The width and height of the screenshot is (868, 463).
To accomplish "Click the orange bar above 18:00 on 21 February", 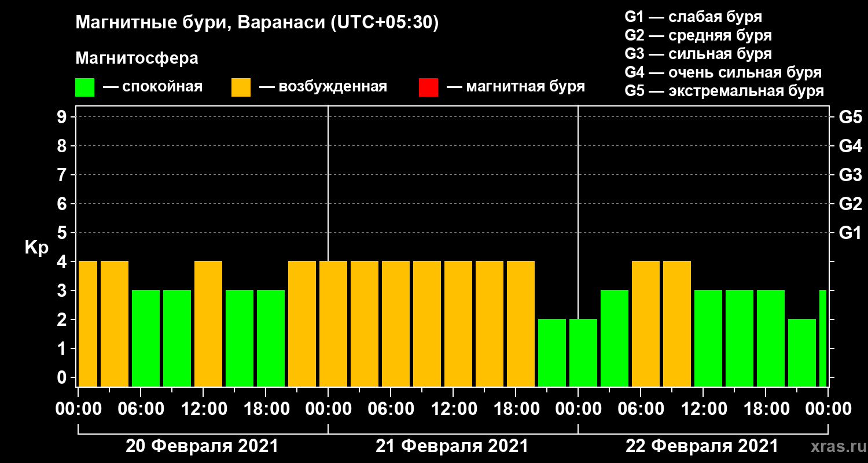I will click(521, 324).
